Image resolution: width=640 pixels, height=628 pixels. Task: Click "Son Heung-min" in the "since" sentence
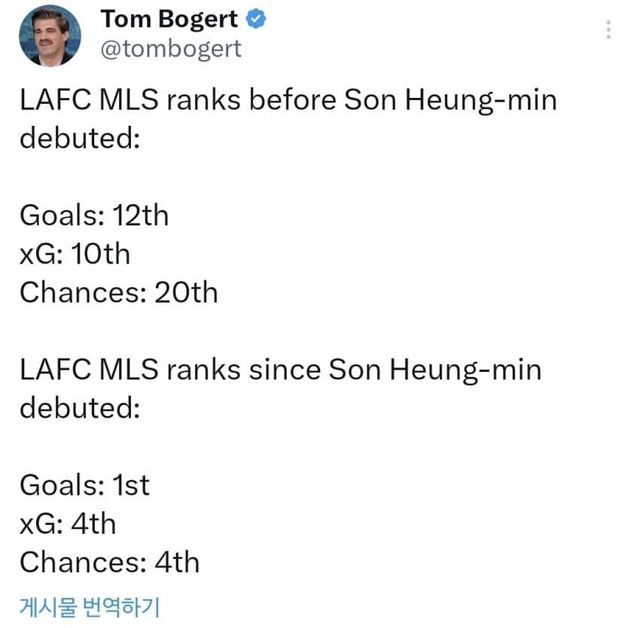point(435,370)
